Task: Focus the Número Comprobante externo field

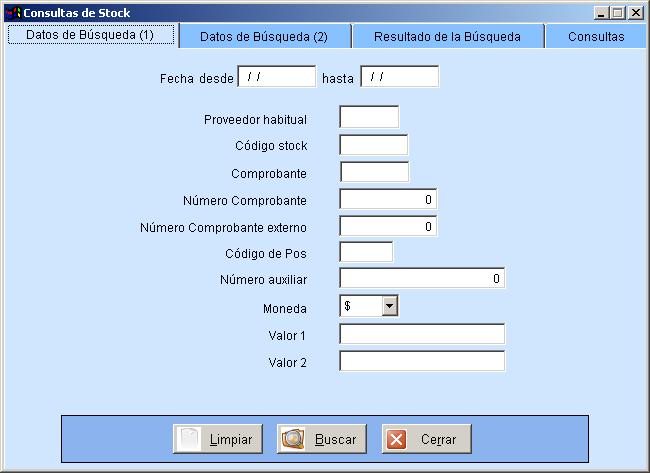Action: tap(388, 226)
